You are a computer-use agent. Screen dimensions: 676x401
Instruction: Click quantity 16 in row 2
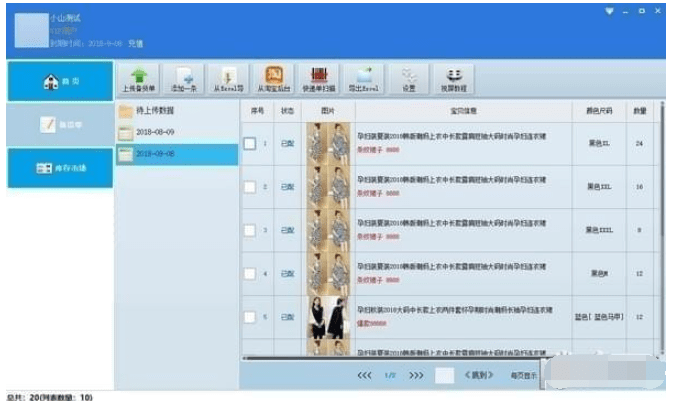639,187
